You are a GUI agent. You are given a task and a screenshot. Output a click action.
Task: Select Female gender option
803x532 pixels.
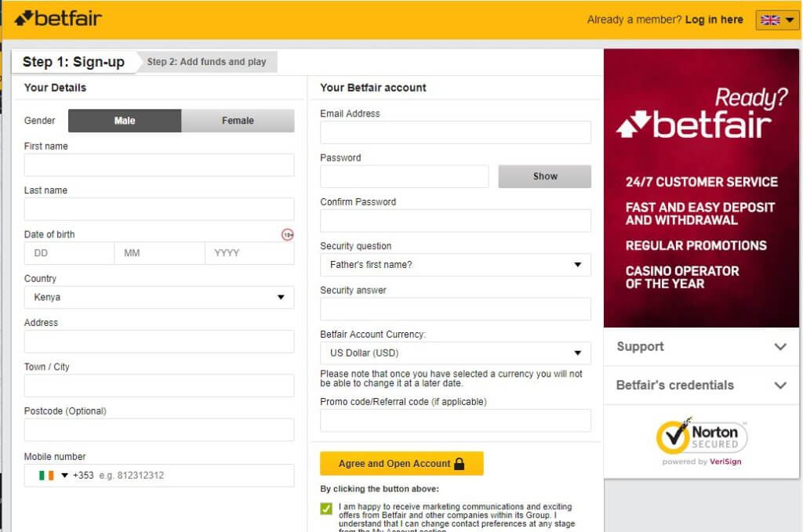pos(238,121)
